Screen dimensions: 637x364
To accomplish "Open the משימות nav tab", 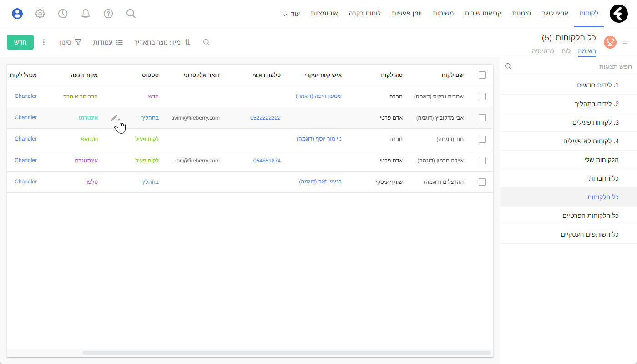I will [443, 14].
